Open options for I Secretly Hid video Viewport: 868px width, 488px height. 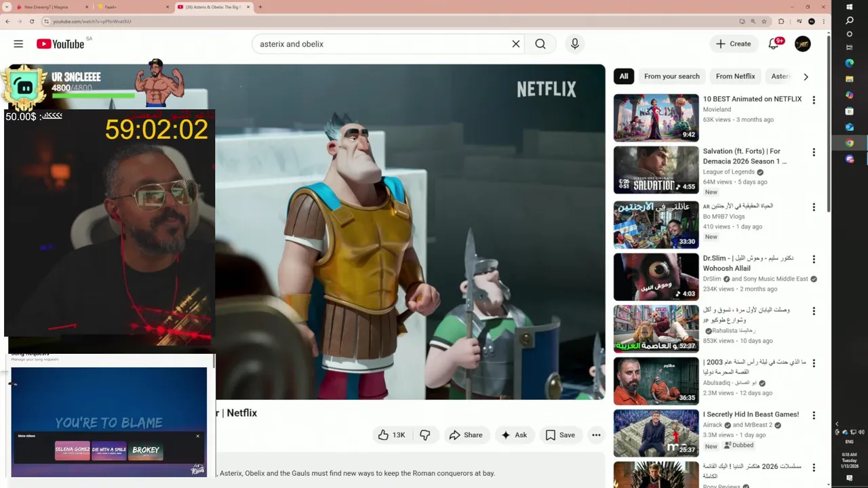pyautogui.click(x=814, y=415)
